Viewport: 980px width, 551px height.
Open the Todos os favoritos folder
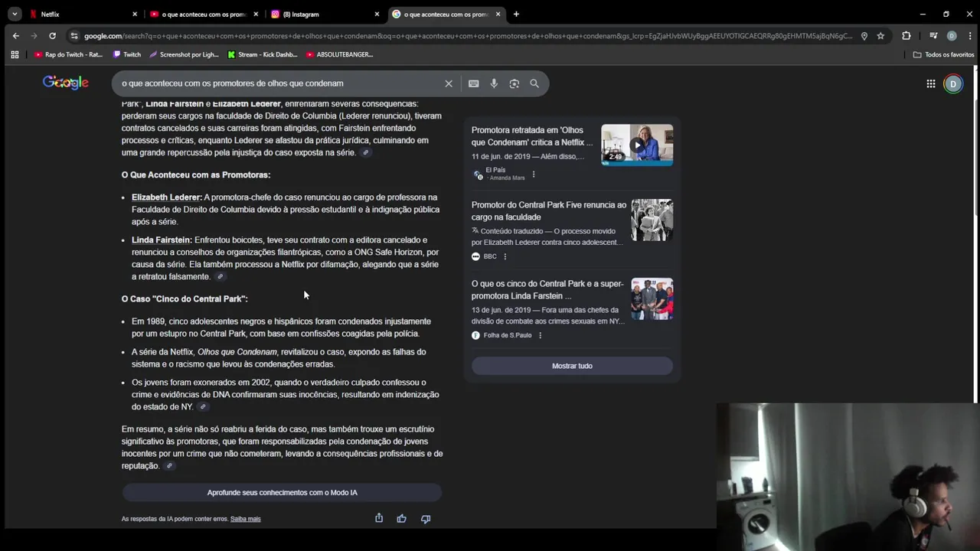point(943,54)
